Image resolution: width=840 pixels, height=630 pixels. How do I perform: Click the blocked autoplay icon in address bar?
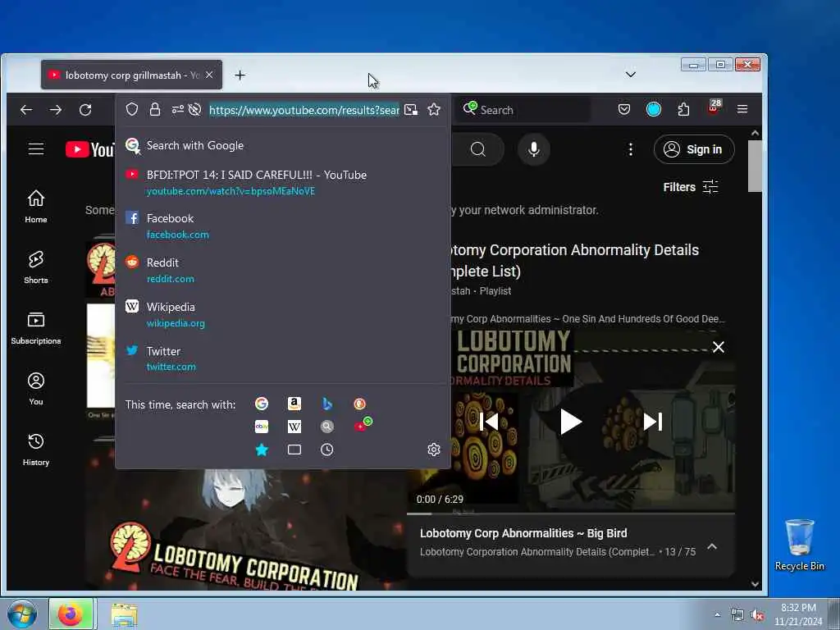coord(195,110)
